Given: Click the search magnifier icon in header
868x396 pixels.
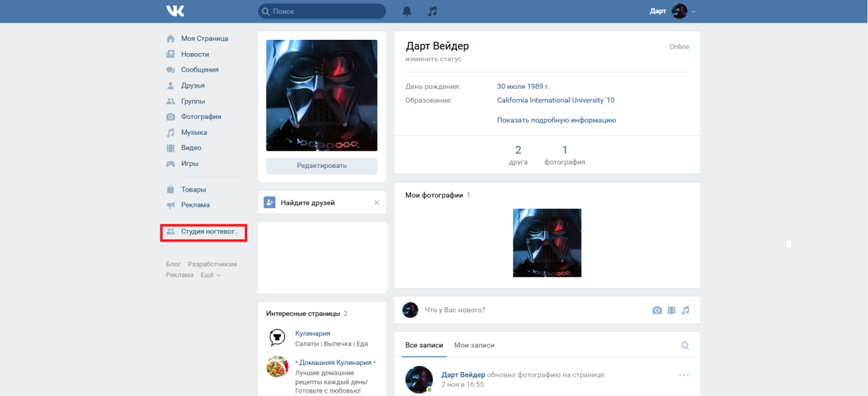Looking at the screenshot, I should [266, 11].
